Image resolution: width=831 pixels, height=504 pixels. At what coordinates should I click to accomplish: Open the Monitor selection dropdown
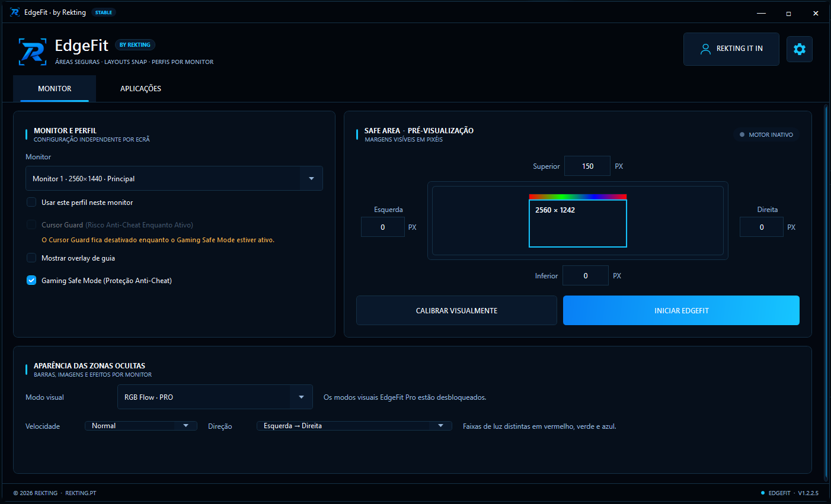click(x=174, y=178)
